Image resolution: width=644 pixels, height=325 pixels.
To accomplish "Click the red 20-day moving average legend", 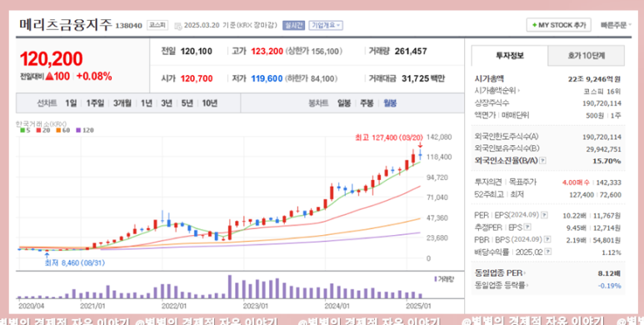I will click(x=42, y=130).
